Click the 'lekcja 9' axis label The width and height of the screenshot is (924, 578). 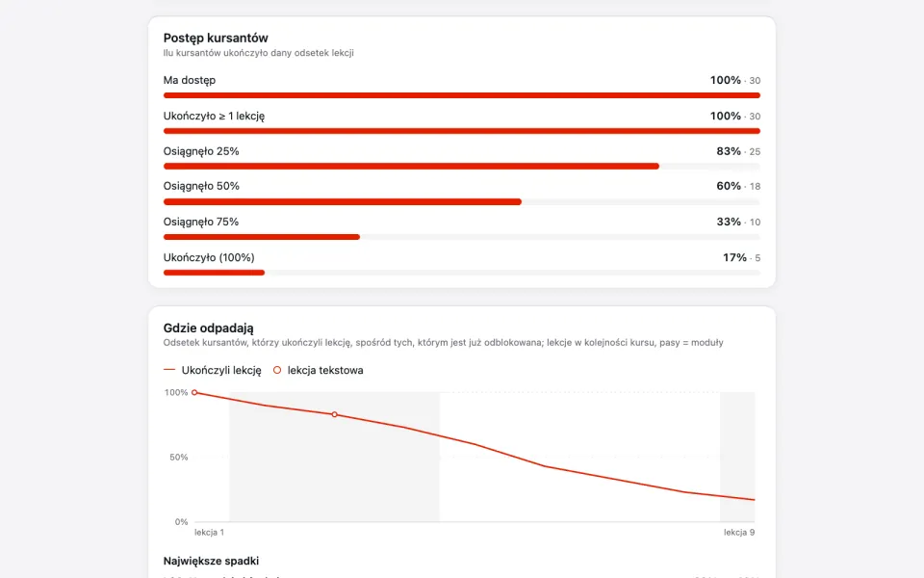pyautogui.click(x=739, y=532)
